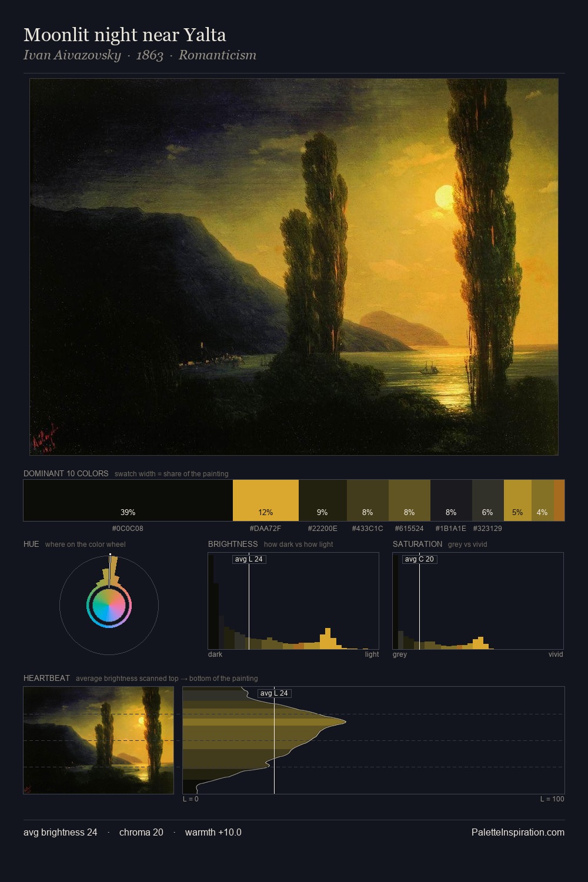Select the 12% golden swatch #DAA72F
The width and height of the screenshot is (588, 882).
pyautogui.click(x=266, y=500)
